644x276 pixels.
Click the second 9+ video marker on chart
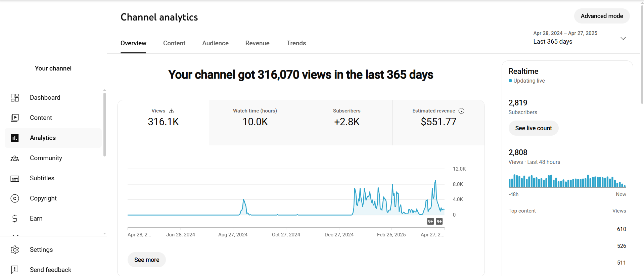click(439, 221)
